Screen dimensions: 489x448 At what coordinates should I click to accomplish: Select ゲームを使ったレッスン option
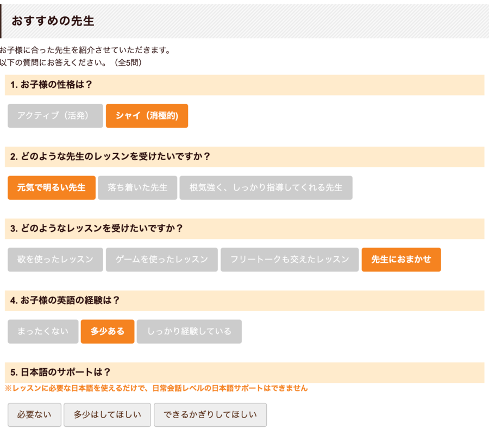tap(160, 260)
